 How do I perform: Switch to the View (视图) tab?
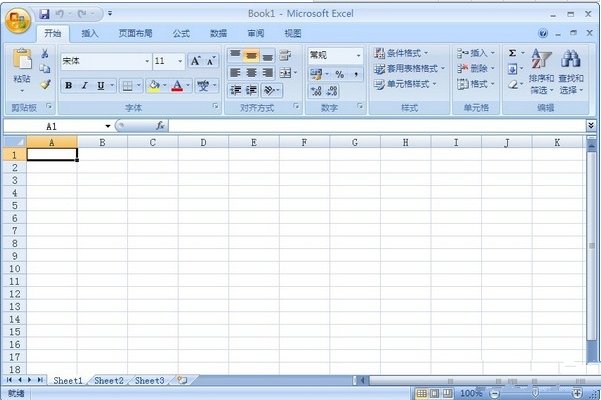pyautogui.click(x=293, y=33)
